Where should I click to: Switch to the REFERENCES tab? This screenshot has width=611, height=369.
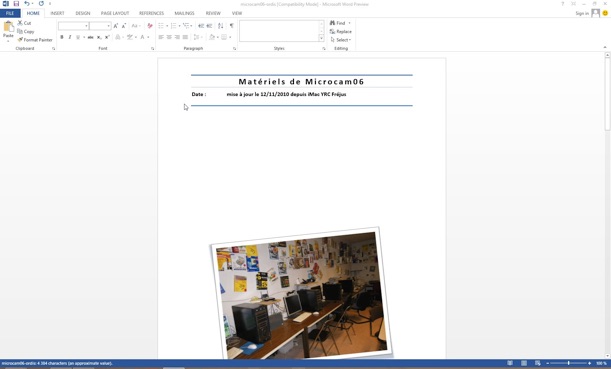[x=152, y=13]
